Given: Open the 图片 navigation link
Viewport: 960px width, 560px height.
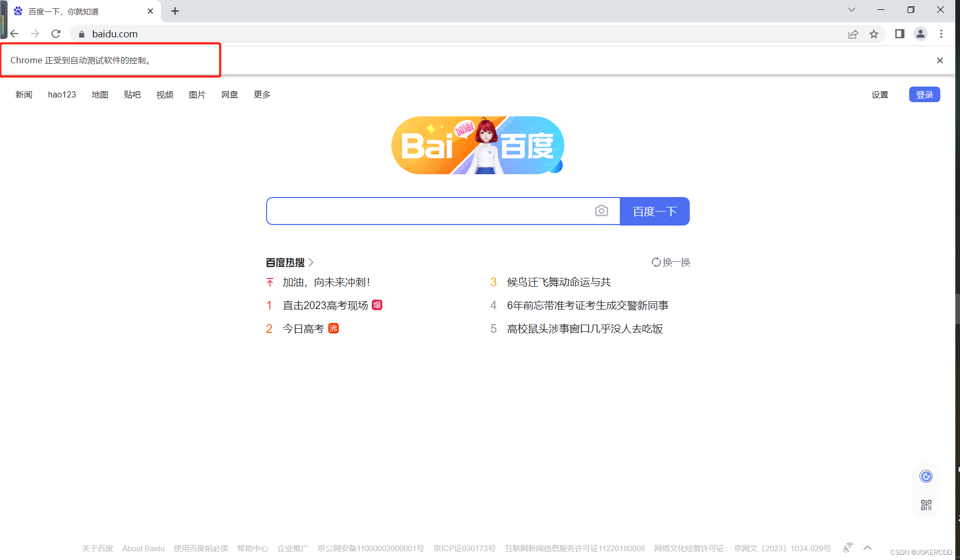Looking at the screenshot, I should [x=197, y=94].
